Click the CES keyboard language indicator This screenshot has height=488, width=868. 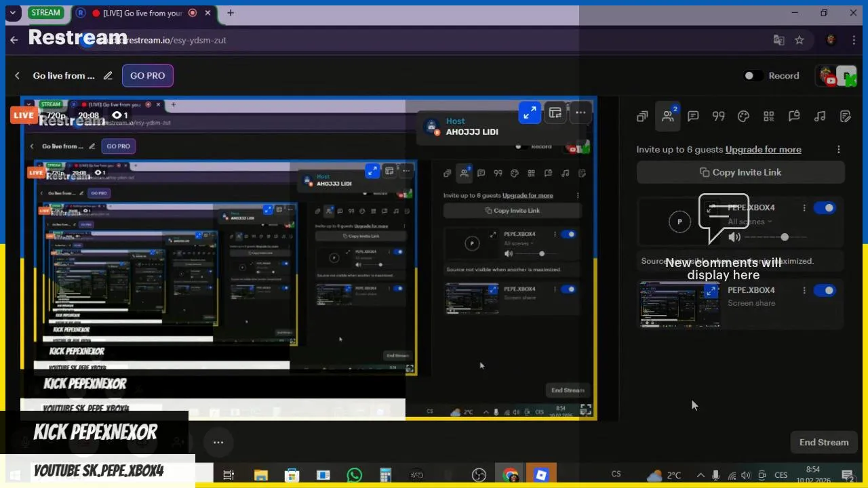click(781, 475)
